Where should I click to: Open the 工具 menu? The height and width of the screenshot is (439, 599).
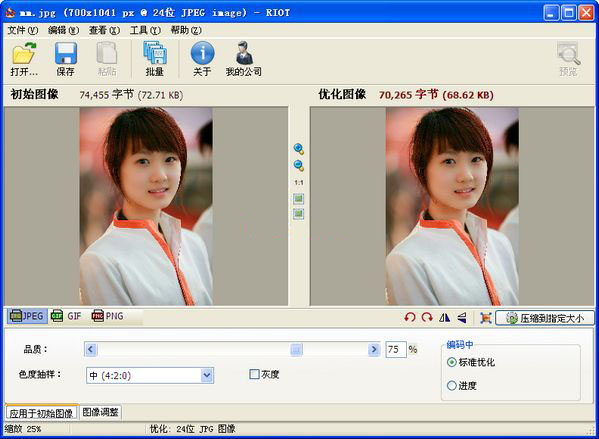coord(145,30)
